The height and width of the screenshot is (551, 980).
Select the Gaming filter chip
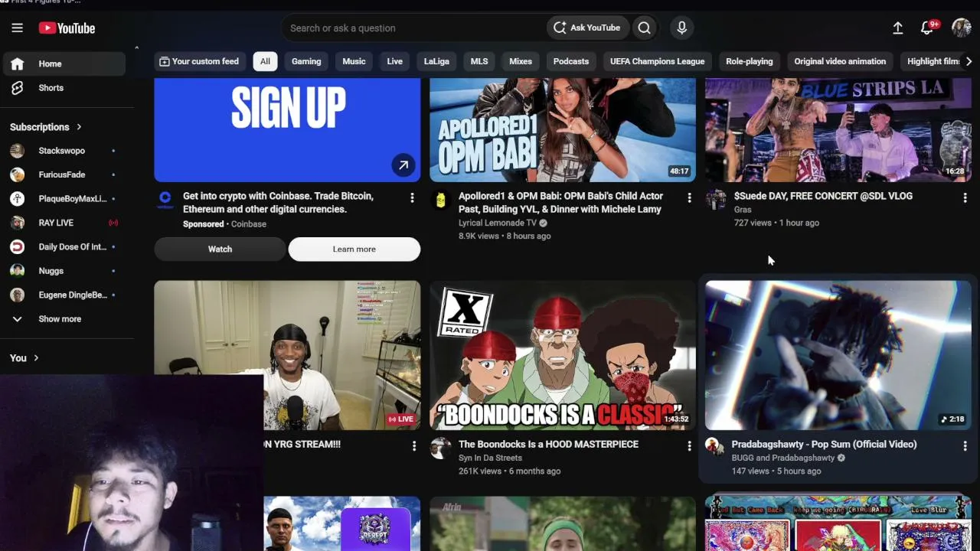coord(306,61)
